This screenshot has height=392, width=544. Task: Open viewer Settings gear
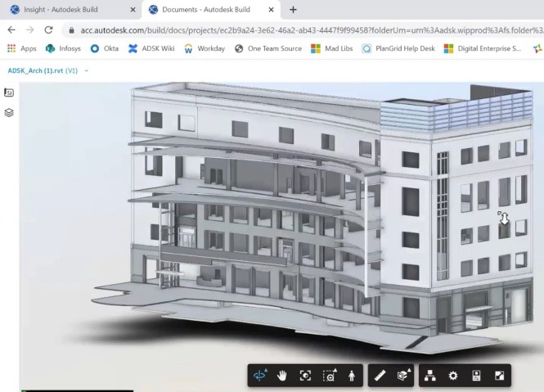(453, 376)
